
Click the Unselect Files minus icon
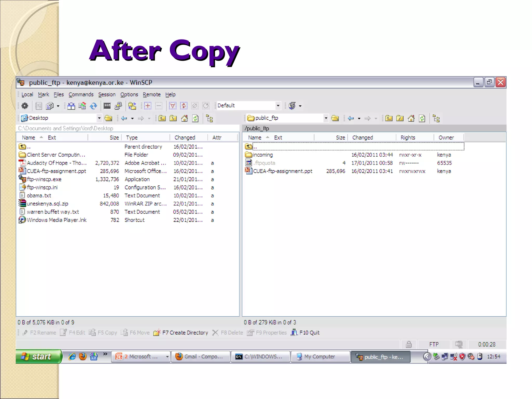[159, 106]
